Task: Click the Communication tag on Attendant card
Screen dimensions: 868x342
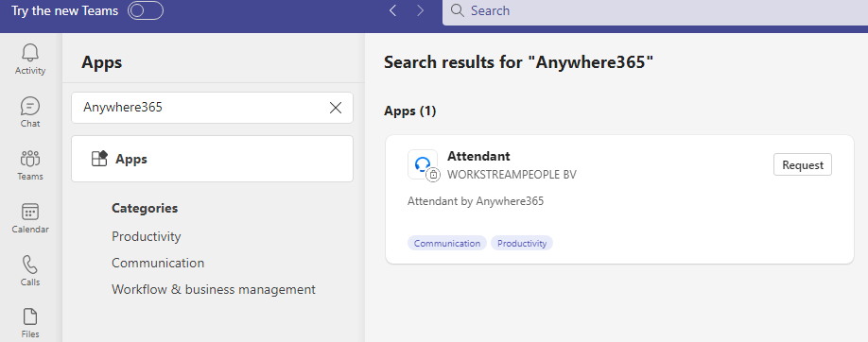Action: [447, 243]
